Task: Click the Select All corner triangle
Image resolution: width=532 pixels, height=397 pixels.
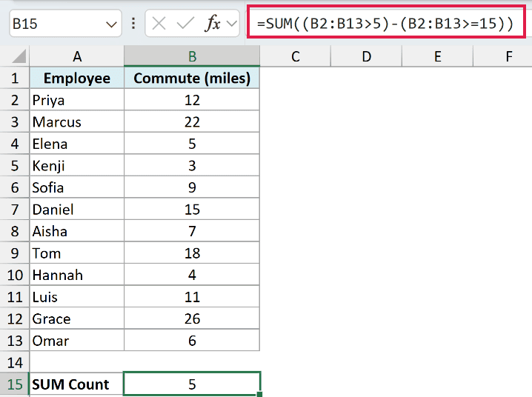Action: 18,56
